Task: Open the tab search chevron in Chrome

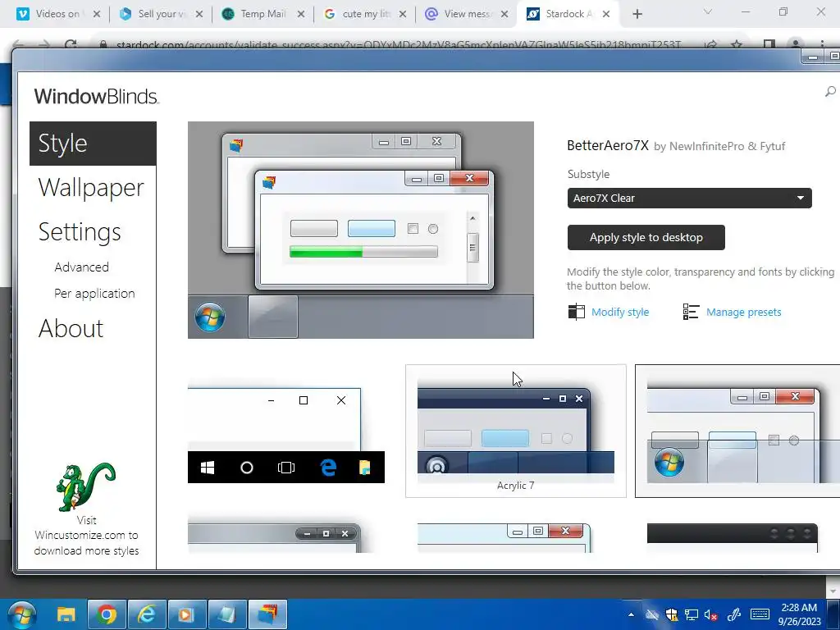Action: coord(708,11)
